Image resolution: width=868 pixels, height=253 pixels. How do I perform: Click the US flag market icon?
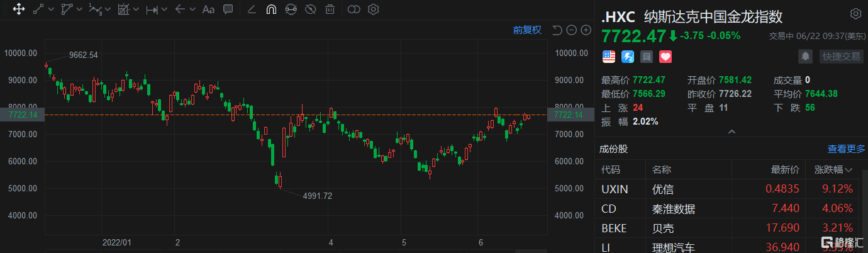point(609,57)
